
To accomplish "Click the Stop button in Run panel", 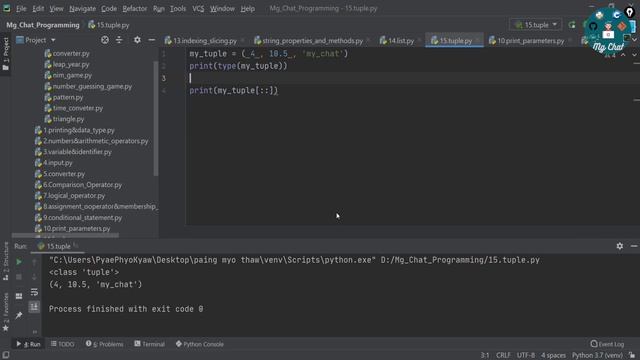I will pos(19,277).
